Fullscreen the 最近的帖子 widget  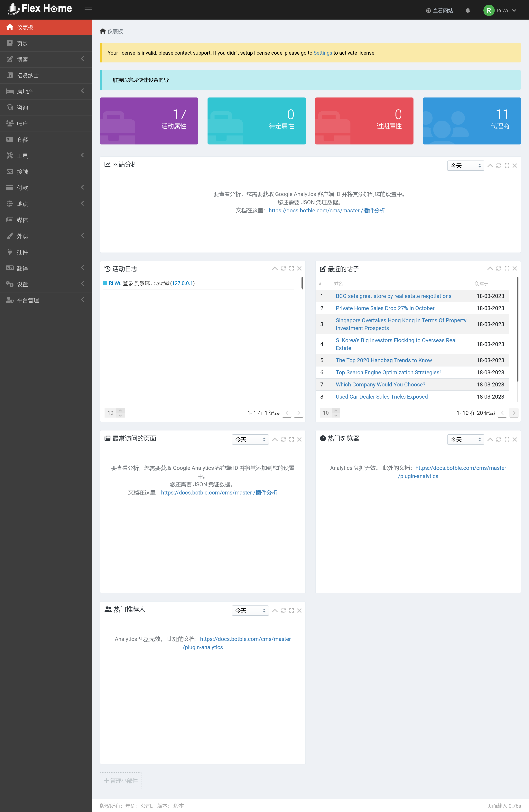point(507,268)
